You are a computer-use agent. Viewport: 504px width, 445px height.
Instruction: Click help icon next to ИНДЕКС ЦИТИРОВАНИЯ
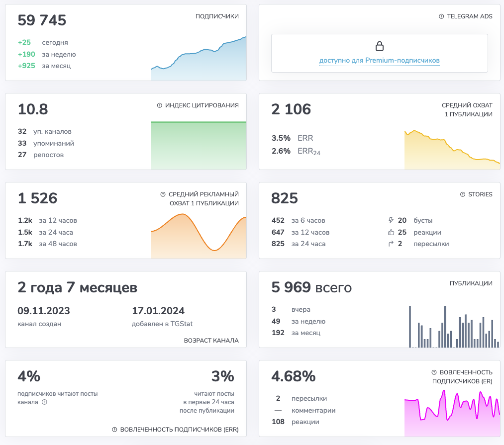[x=159, y=105]
